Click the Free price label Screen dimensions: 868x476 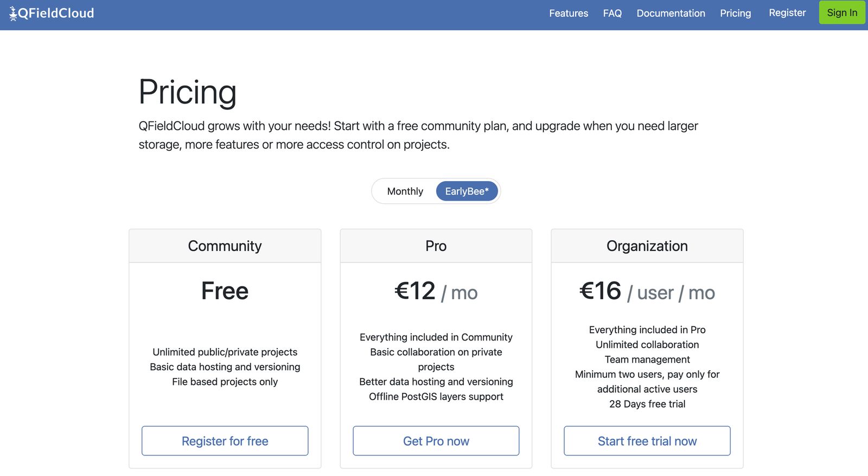(x=225, y=291)
